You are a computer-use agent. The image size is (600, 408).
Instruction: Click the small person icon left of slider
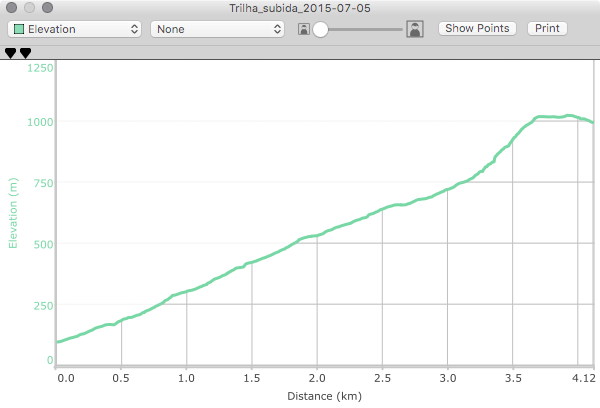click(304, 29)
